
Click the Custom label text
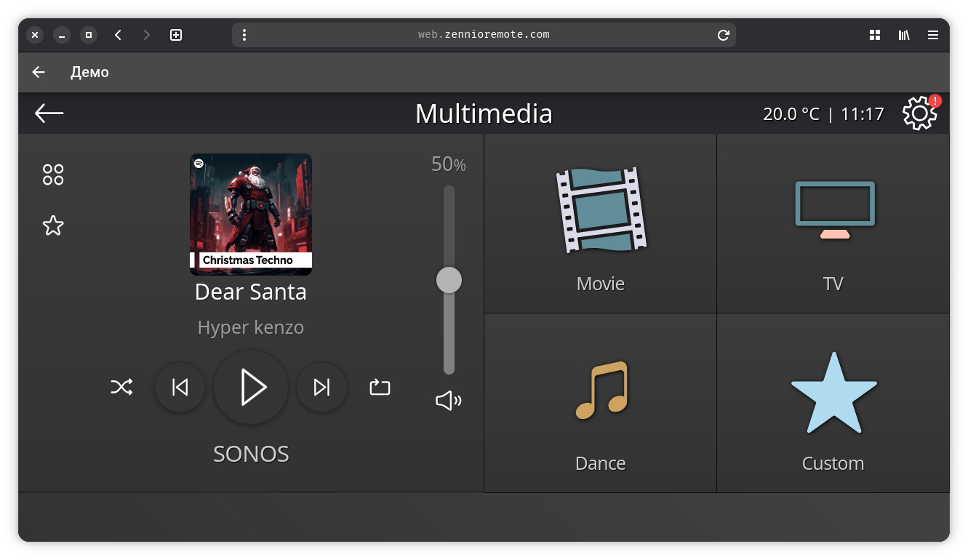point(833,463)
